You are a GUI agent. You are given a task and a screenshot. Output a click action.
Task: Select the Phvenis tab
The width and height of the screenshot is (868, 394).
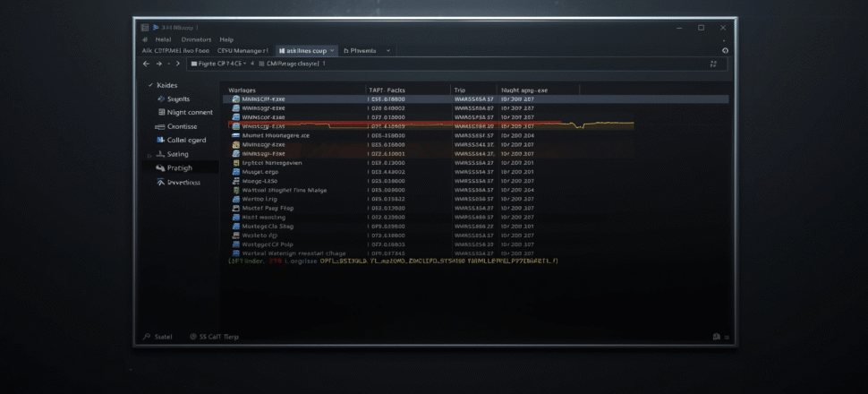pyautogui.click(x=360, y=51)
